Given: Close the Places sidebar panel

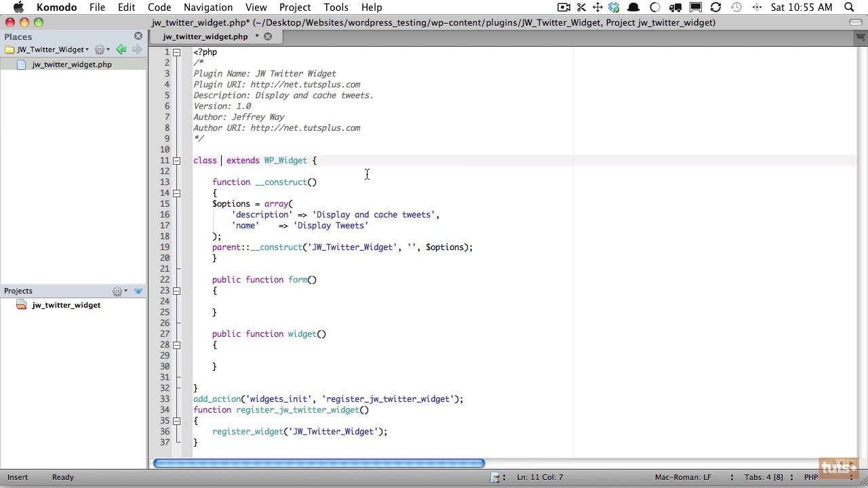Looking at the screenshot, I should coord(138,36).
